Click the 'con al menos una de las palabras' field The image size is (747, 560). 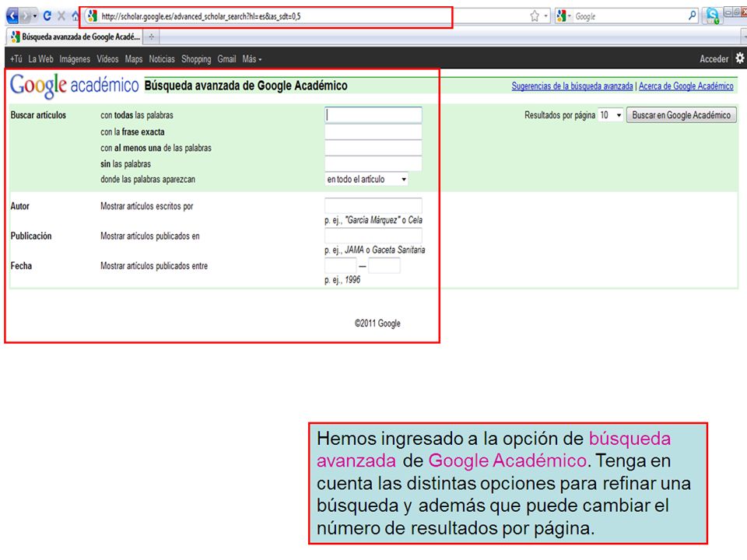click(373, 148)
